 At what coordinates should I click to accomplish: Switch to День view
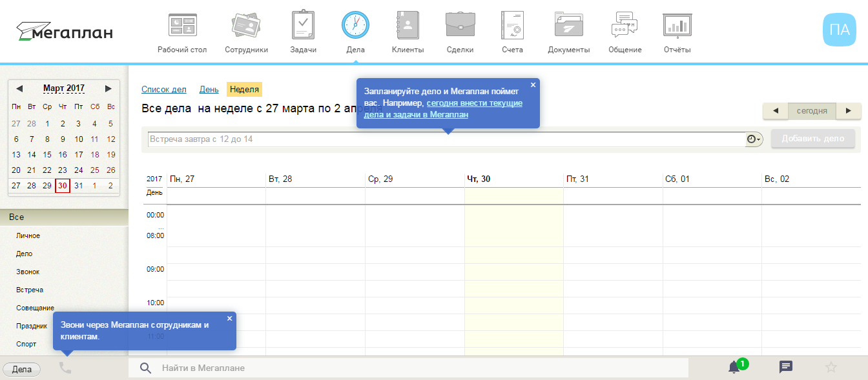[209, 90]
